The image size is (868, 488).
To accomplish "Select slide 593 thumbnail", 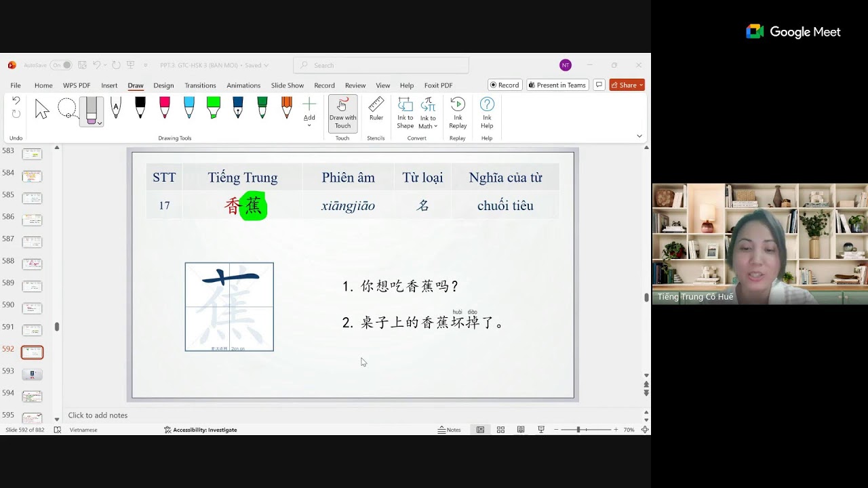I will [32, 374].
